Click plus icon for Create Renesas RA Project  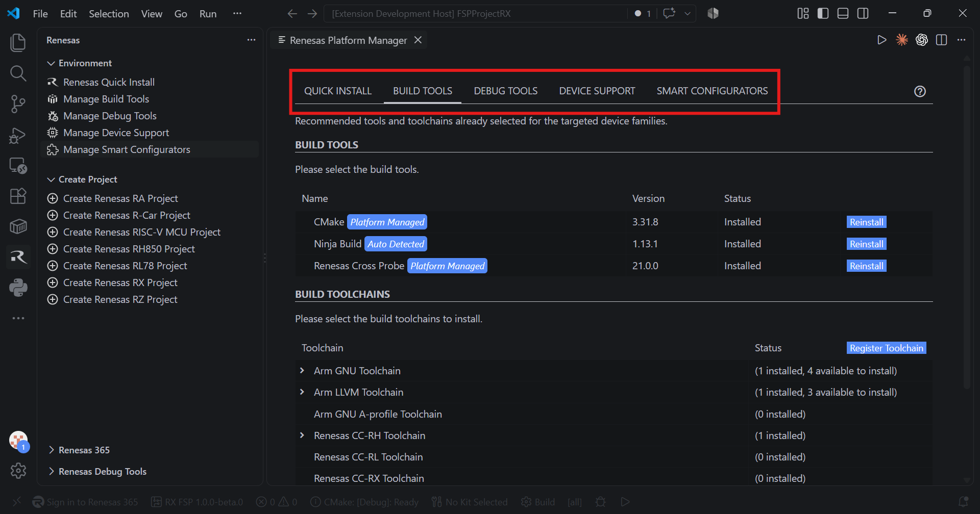[x=52, y=198]
